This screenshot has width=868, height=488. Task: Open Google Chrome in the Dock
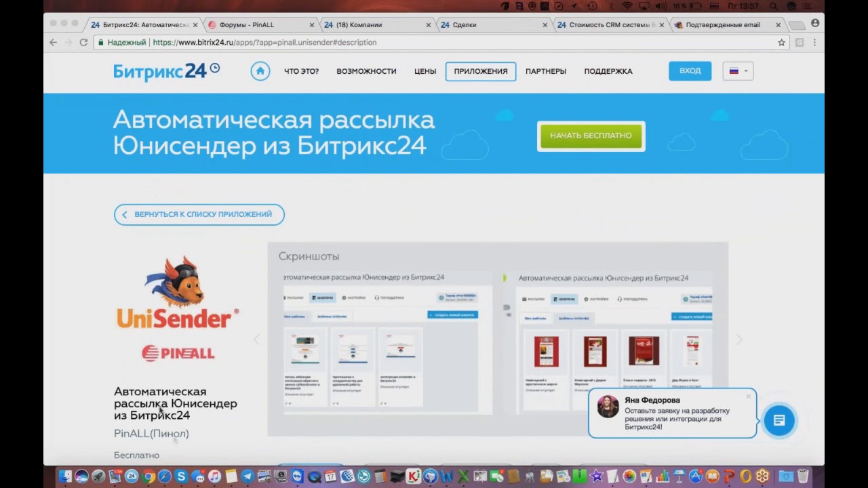tap(148, 476)
